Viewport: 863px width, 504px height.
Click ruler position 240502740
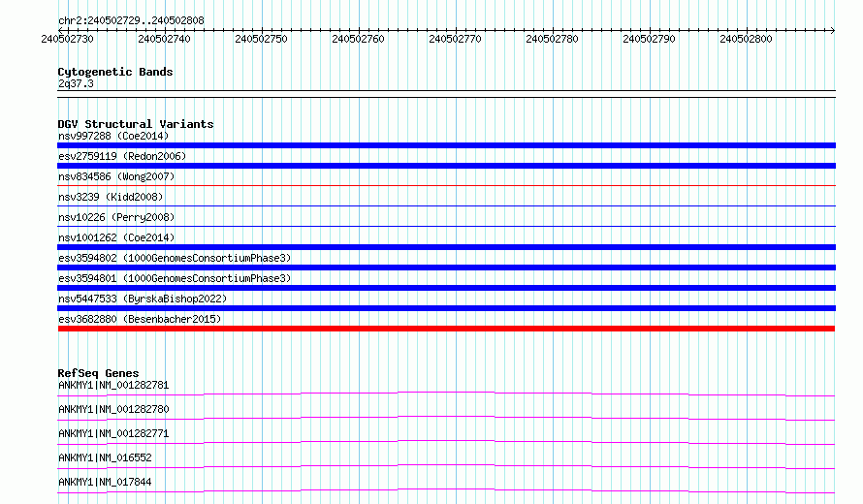164,39
